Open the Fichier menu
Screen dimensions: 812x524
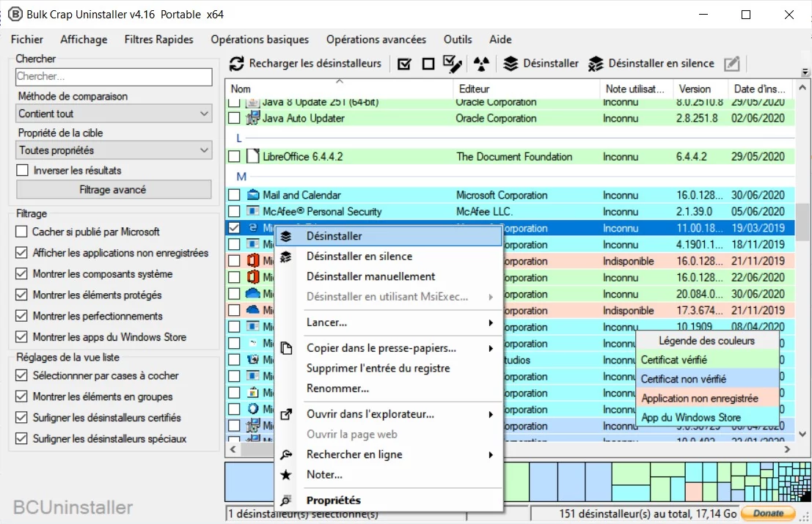27,40
